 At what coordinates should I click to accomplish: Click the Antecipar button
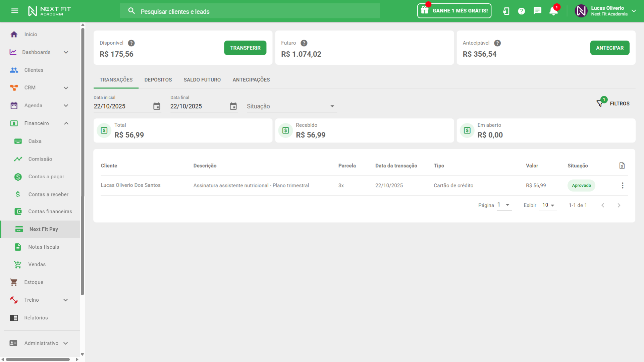pos(609,48)
